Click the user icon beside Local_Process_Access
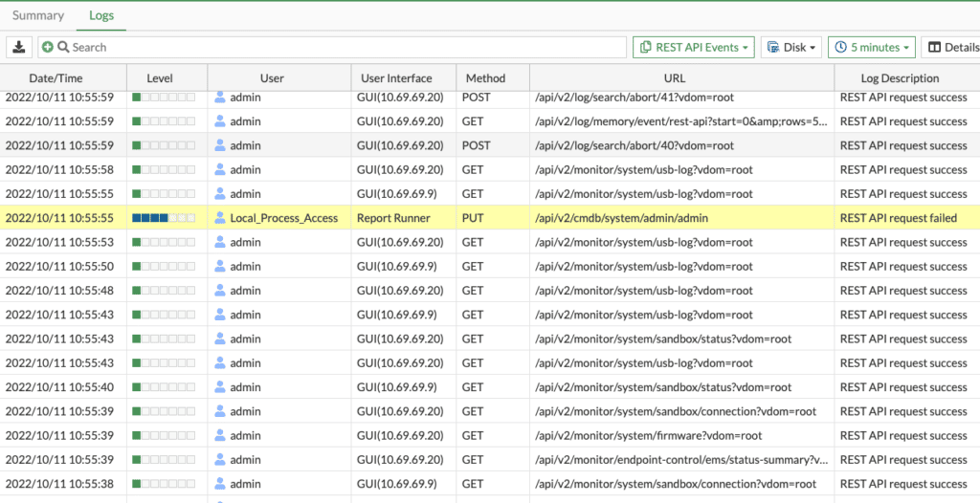 click(220, 218)
